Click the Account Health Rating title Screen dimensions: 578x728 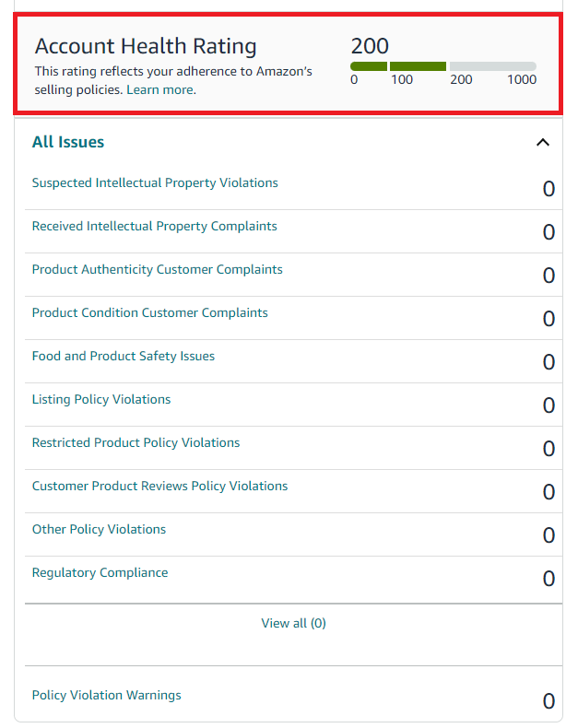[x=146, y=46]
